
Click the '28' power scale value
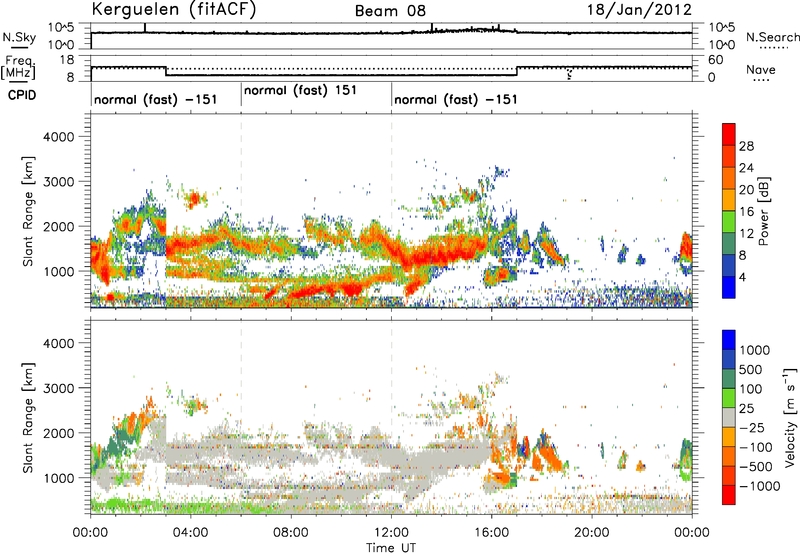click(x=746, y=146)
